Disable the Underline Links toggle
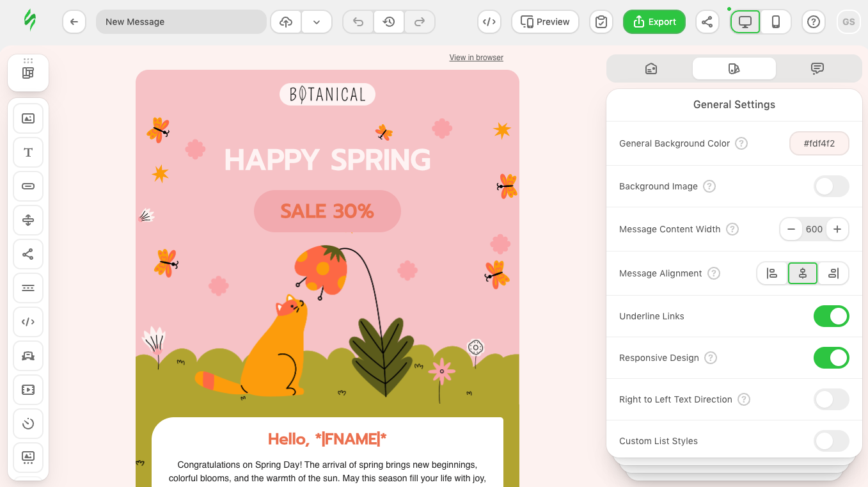Image resolution: width=868 pixels, height=487 pixels. pyautogui.click(x=831, y=316)
